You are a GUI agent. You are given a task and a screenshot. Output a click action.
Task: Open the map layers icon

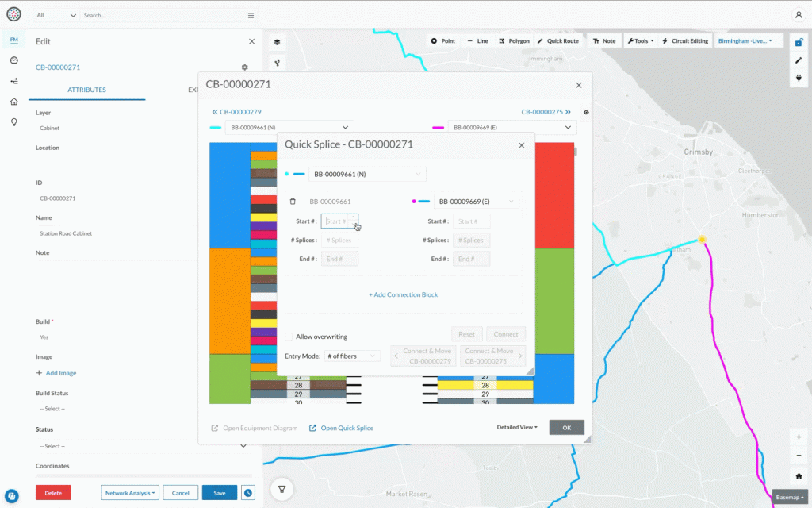[x=277, y=43]
